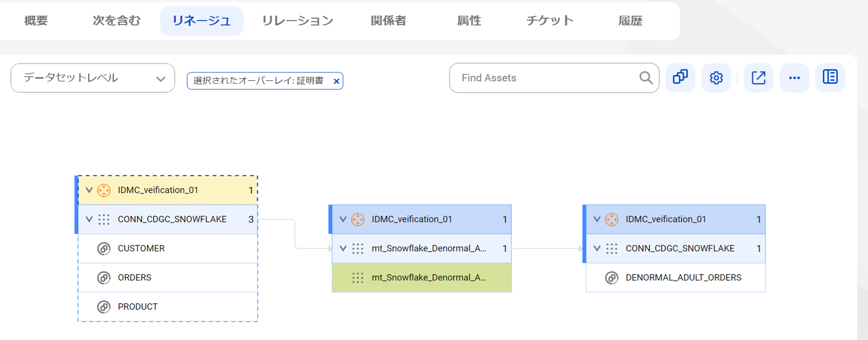Image resolution: width=868 pixels, height=340 pixels.
Task: Toggle the side panel layout icon
Action: (x=829, y=78)
